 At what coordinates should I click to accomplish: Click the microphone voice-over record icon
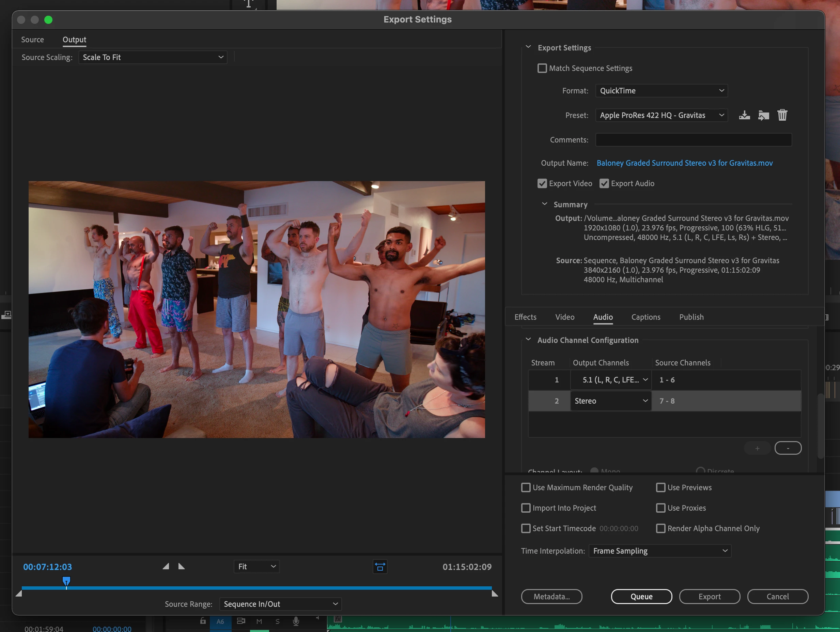296,621
